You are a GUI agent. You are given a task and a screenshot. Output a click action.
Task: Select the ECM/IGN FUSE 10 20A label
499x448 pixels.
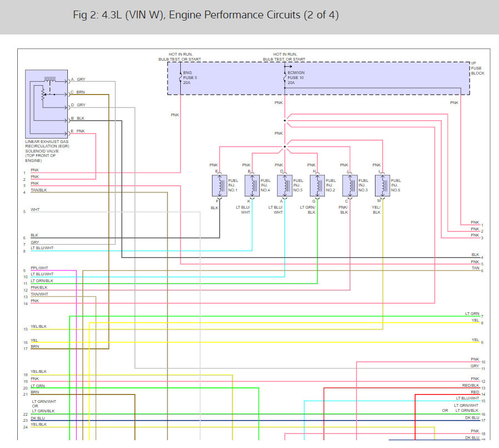tap(296, 78)
